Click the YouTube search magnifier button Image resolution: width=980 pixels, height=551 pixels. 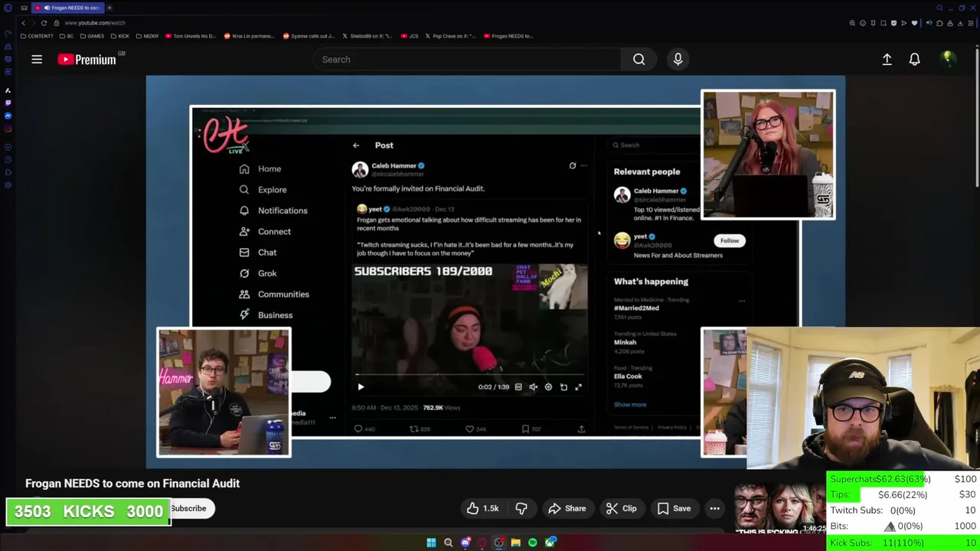[x=639, y=59]
